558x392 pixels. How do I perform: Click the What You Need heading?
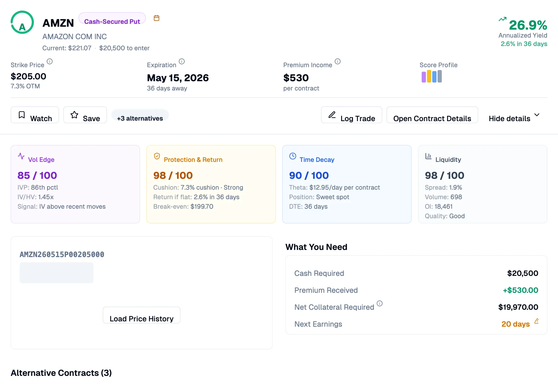point(316,247)
